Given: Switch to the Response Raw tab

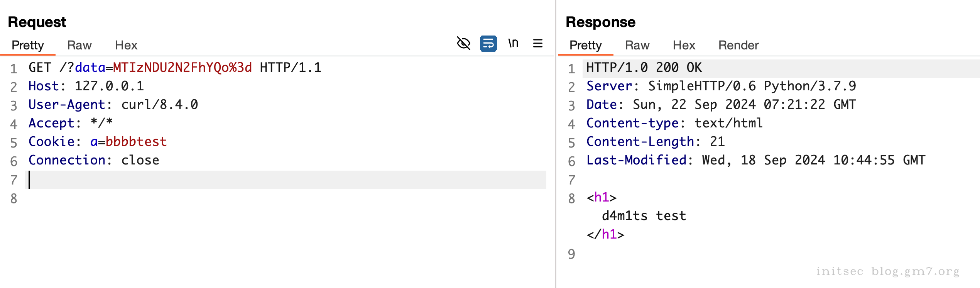Looking at the screenshot, I should [637, 46].
